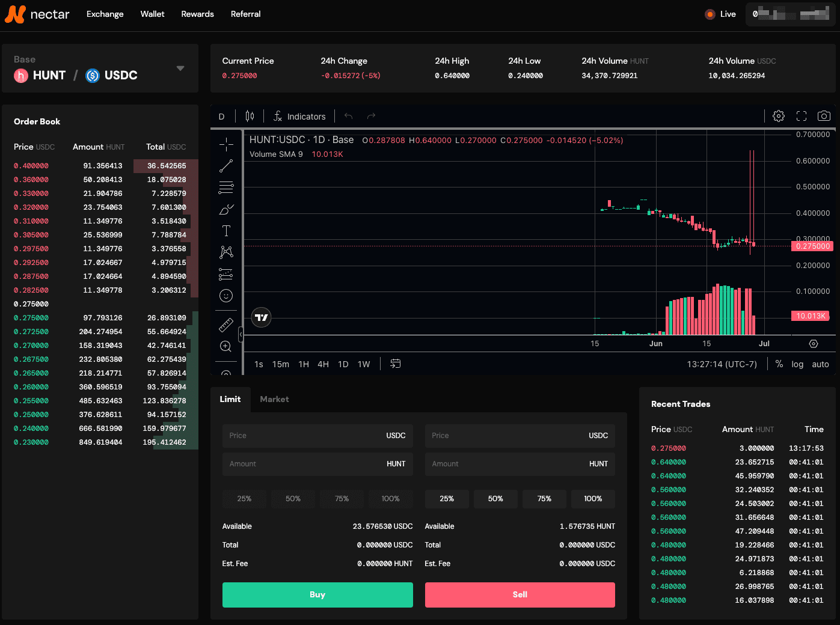This screenshot has height=625, width=840.
Task: Click the blurred account address button
Action: 791,14
